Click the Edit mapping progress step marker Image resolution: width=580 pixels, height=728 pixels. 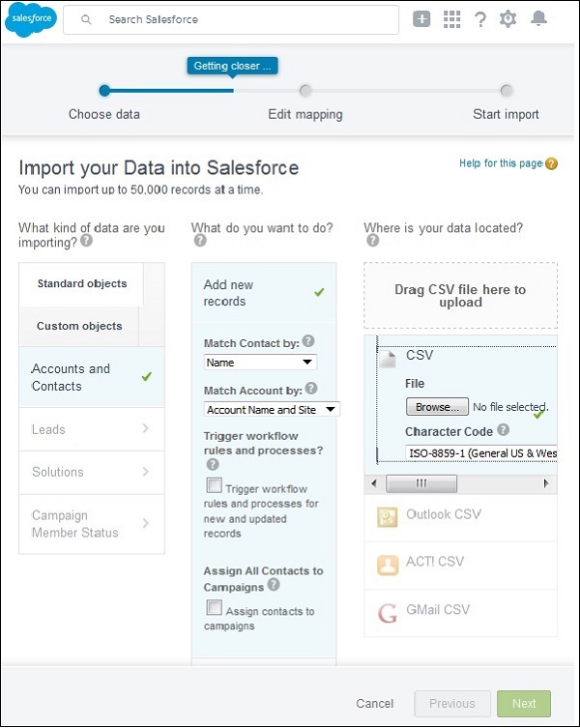click(x=305, y=91)
